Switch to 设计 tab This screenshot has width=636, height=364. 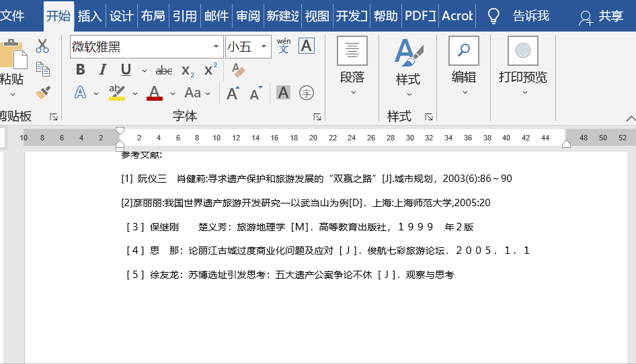point(121,16)
